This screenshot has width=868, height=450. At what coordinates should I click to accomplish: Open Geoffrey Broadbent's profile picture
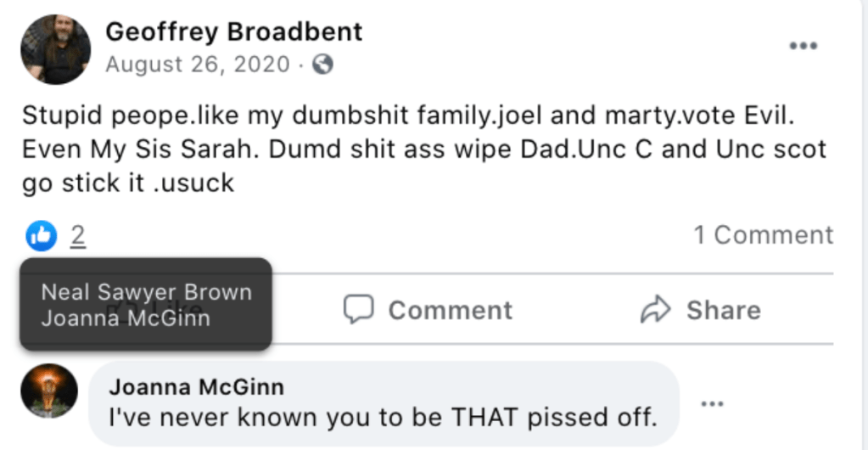coord(55,49)
